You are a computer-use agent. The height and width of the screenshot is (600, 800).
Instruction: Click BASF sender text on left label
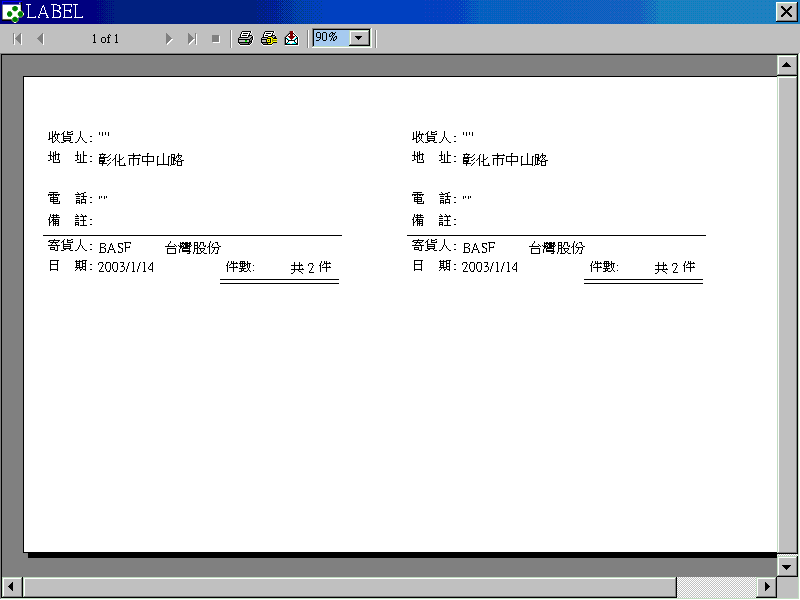pos(115,248)
